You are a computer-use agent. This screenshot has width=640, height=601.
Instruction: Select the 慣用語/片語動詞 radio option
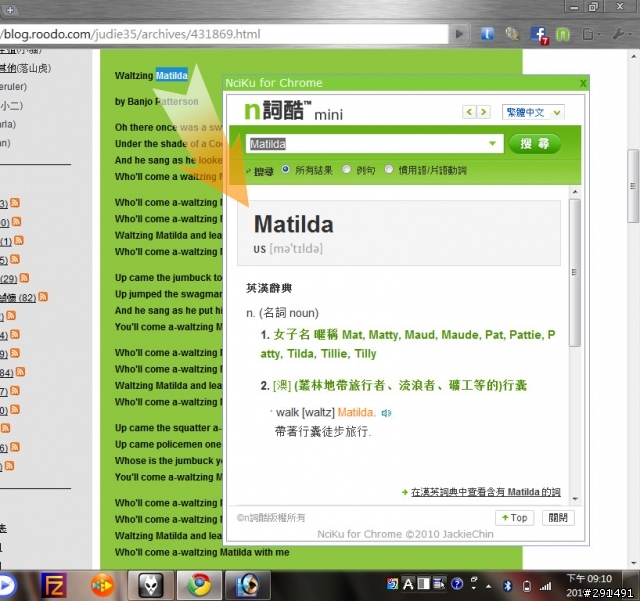pos(389,169)
